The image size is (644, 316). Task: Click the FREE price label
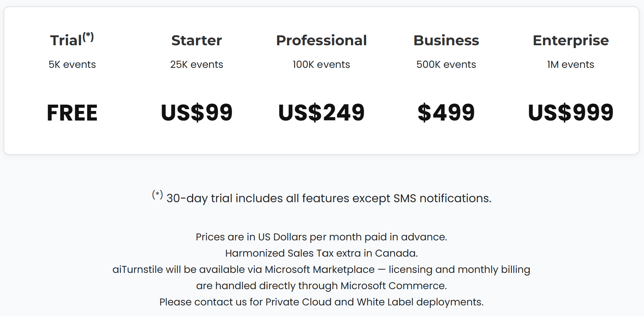72,113
